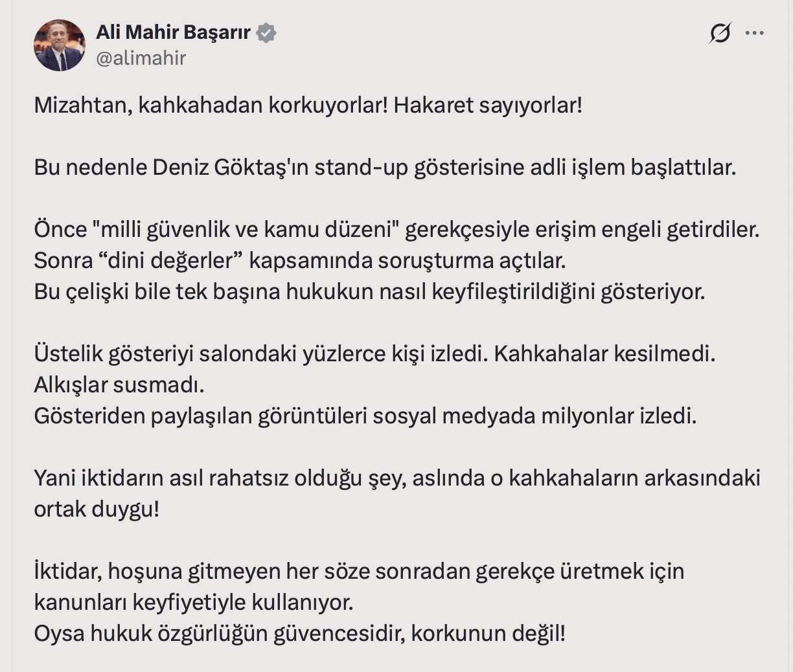The image size is (793, 672).
Task: Click the line starting "Yani iktidarın asıl"
Action: tap(397, 478)
